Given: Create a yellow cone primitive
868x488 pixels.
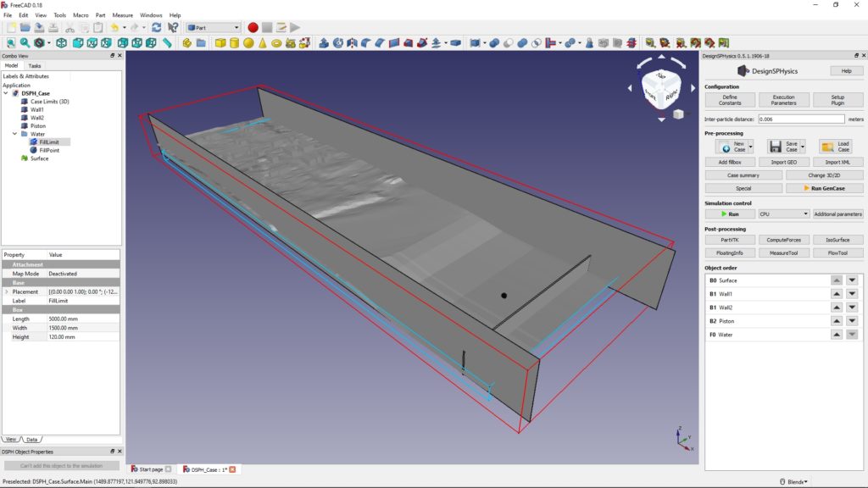Looking at the screenshot, I should pos(263,43).
